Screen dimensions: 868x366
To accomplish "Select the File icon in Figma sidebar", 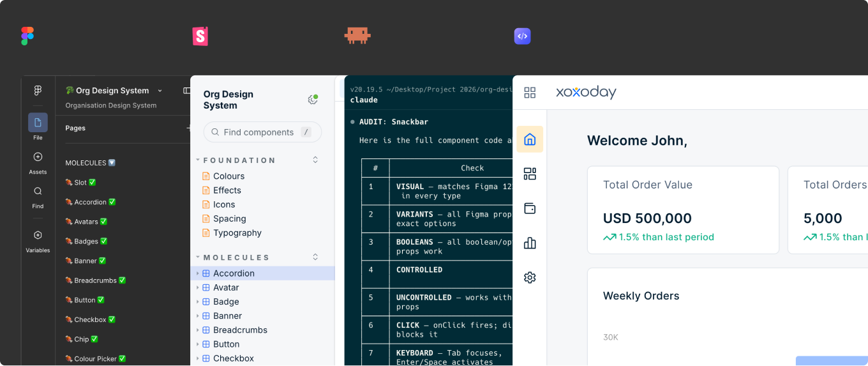I will 38,123.
